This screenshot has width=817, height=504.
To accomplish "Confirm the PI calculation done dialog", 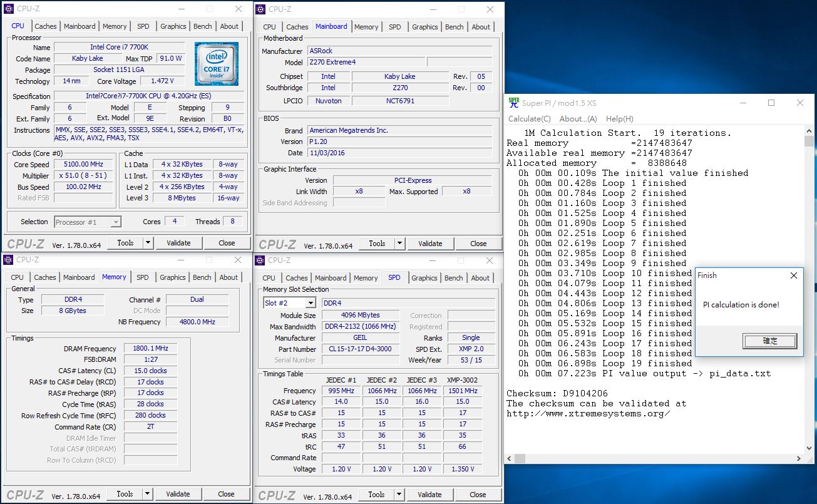I will click(770, 341).
